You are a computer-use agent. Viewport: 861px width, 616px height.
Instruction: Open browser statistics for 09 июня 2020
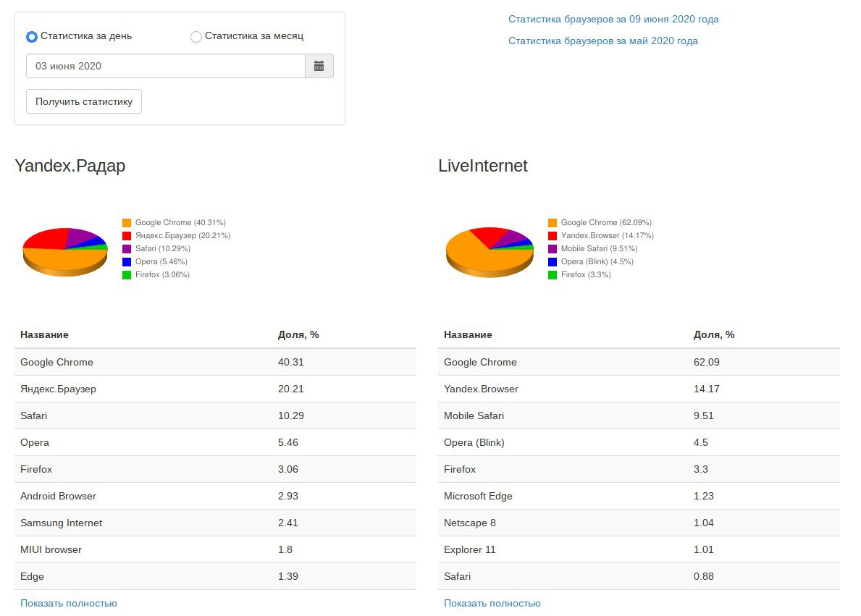[613, 20]
